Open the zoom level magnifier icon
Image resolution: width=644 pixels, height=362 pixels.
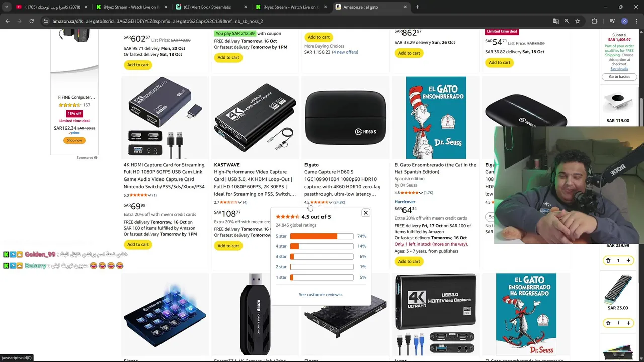[x=567, y=21]
